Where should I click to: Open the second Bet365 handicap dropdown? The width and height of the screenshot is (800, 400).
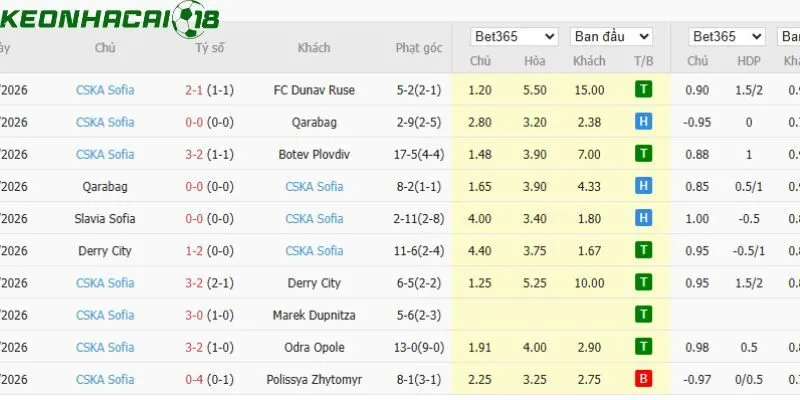point(727,37)
